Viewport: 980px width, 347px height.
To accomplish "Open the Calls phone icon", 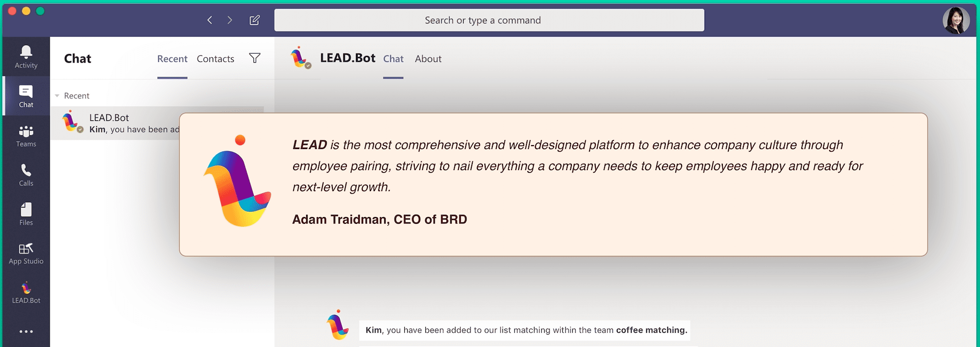I will (26, 175).
